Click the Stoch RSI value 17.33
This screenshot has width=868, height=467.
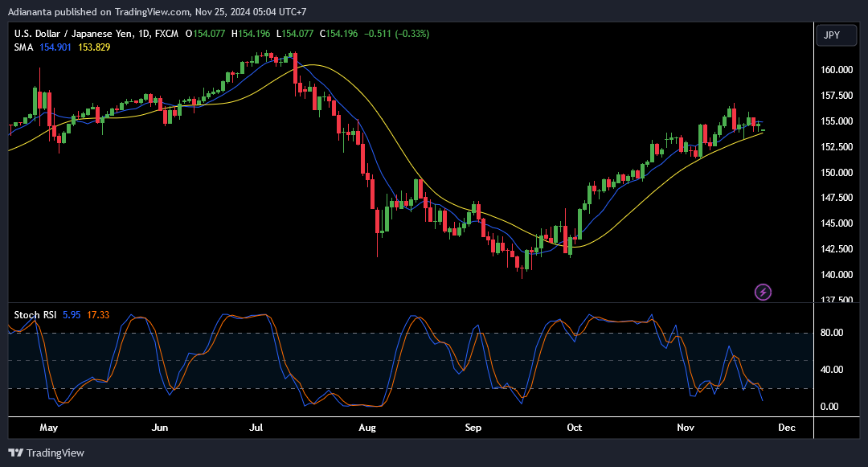pos(98,315)
